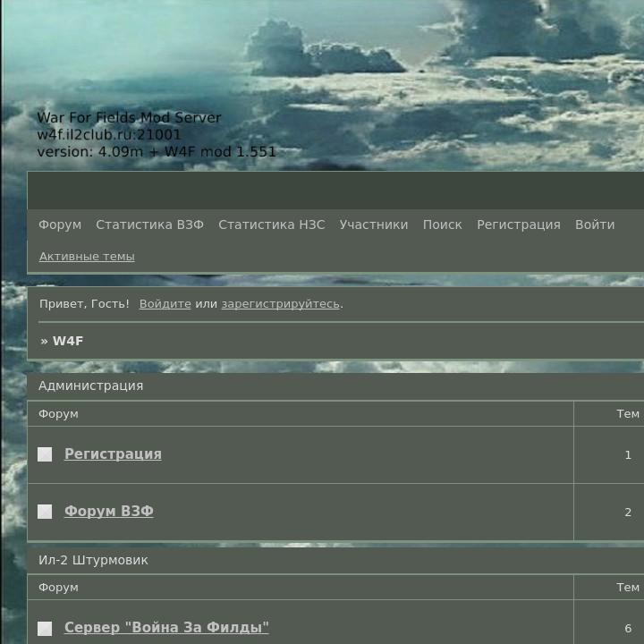Click Регистрация in the top navigation bar
The height and width of the screenshot is (644, 644).
tap(518, 225)
